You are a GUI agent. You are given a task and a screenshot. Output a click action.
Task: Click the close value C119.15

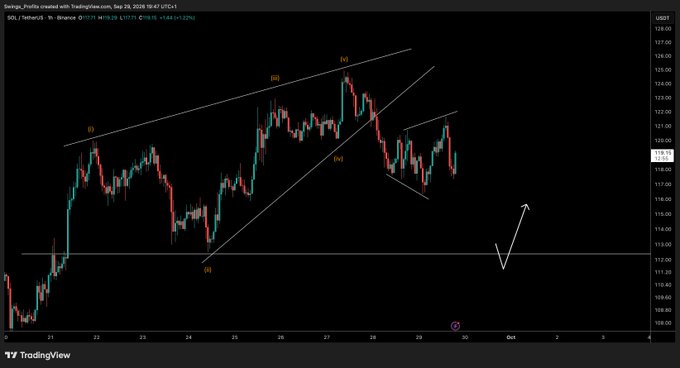point(148,18)
